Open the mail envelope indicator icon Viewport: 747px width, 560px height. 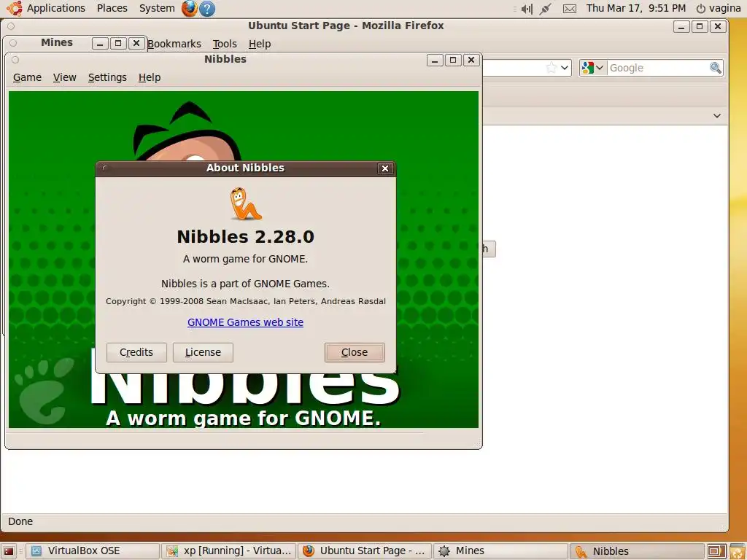pyautogui.click(x=569, y=9)
